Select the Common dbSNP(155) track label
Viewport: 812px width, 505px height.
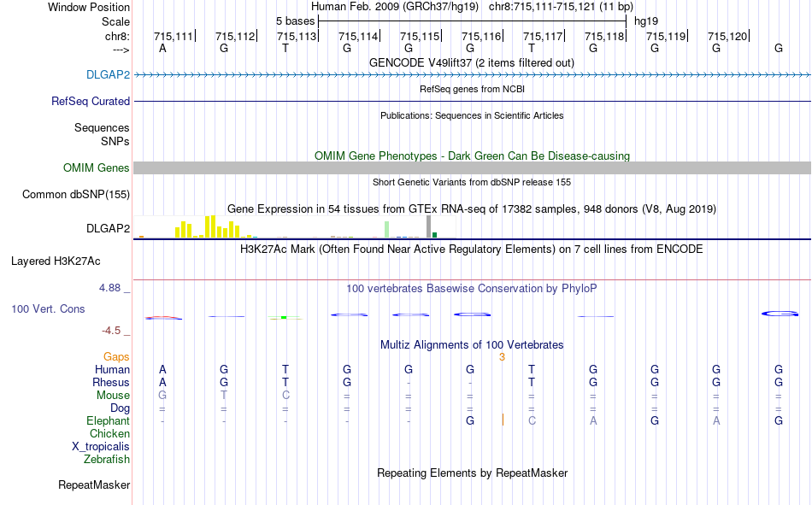pos(75,194)
